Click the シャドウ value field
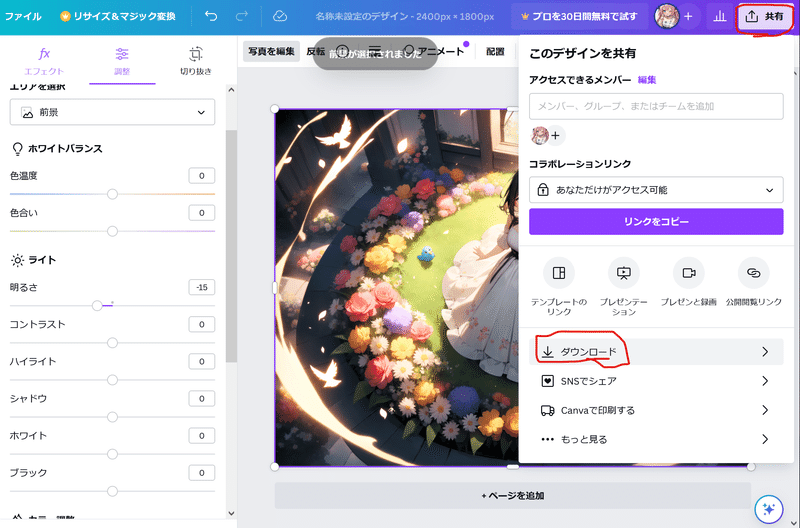Viewport: 800px width, 528px height. [202, 398]
